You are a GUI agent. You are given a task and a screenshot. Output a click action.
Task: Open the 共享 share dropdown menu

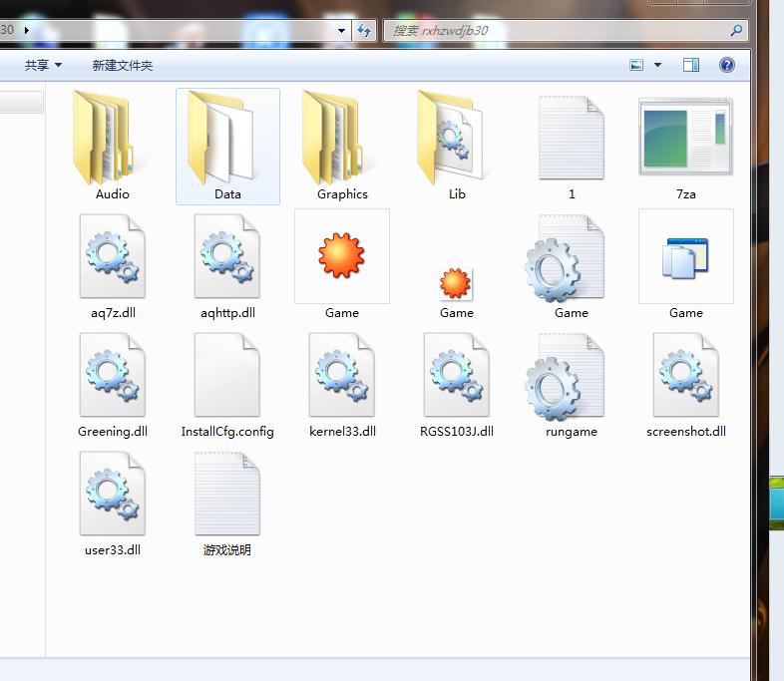[43, 65]
